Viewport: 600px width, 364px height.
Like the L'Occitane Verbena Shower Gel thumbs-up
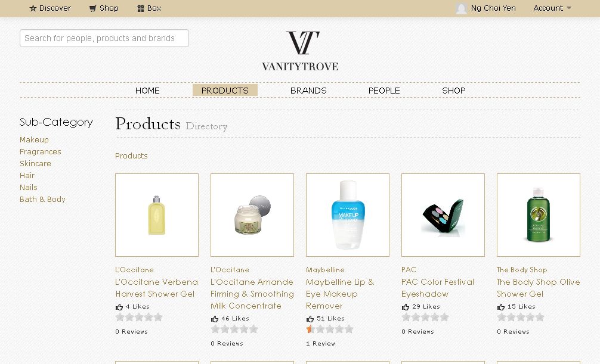(x=119, y=307)
